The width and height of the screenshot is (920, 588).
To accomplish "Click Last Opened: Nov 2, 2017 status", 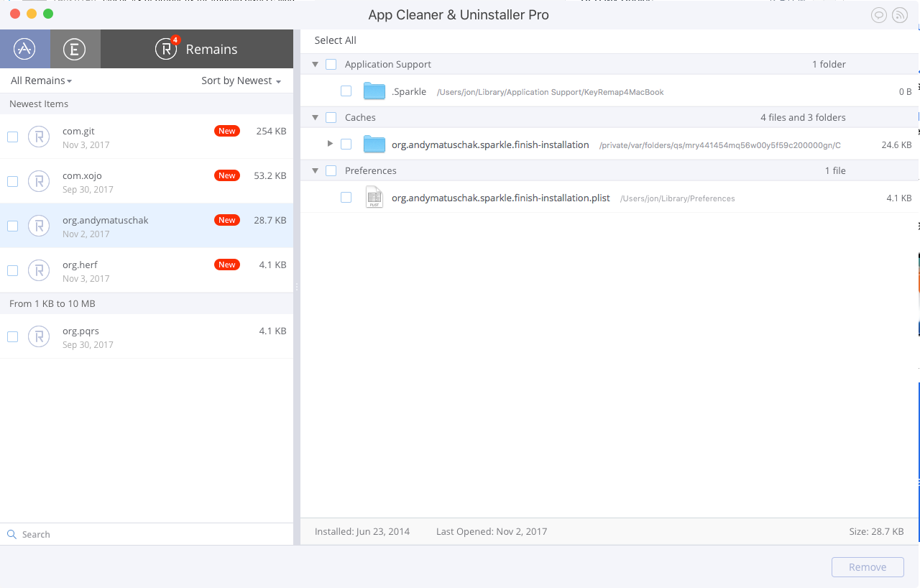I will click(492, 531).
